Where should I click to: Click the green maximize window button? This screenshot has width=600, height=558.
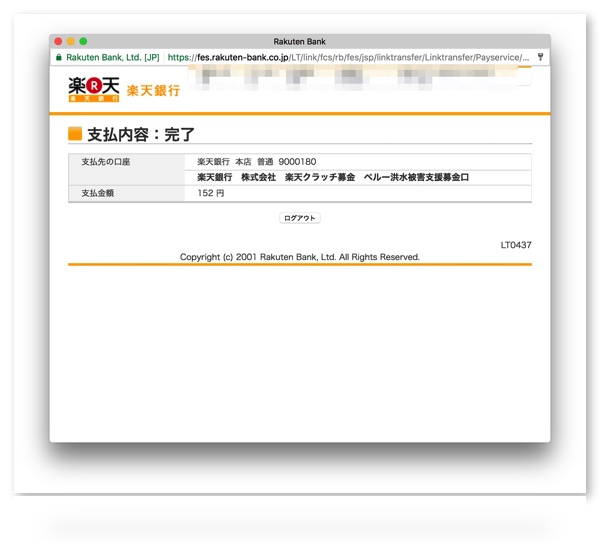click(x=83, y=41)
